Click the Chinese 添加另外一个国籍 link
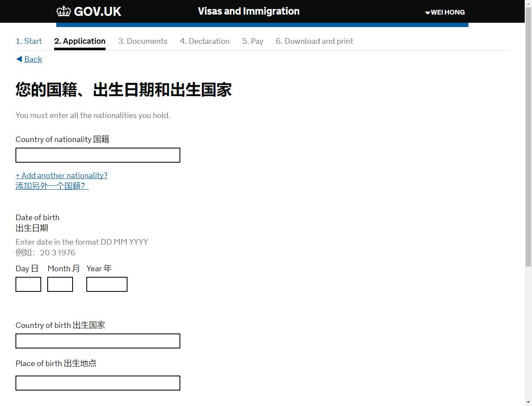 [52, 186]
